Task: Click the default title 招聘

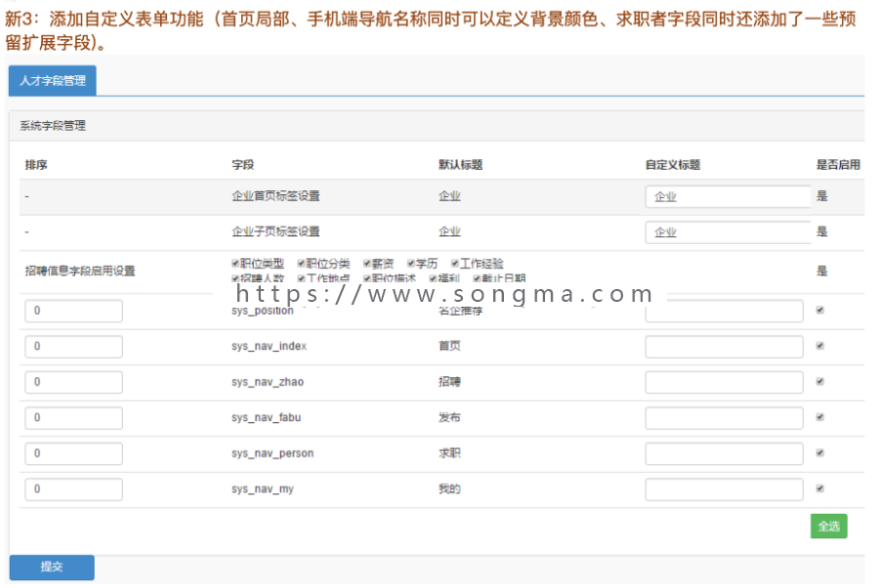Action: 449,382
